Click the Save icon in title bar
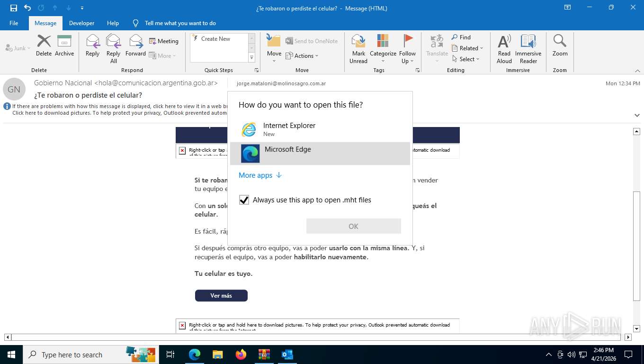 click(14, 8)
